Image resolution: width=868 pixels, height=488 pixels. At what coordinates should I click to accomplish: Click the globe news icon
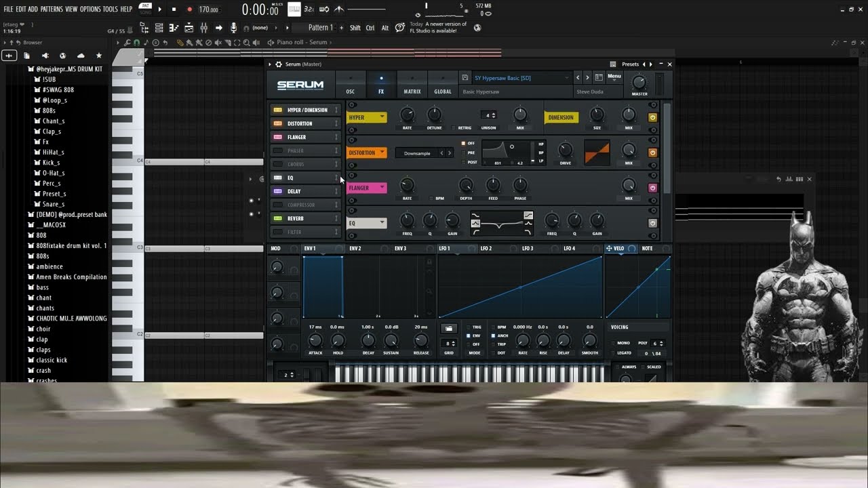pyautogui.click(x=477, y=28)
